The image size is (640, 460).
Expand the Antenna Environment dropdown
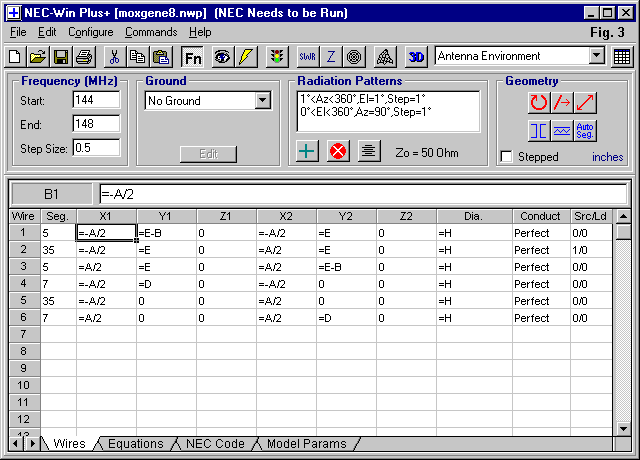pos(597,56)
